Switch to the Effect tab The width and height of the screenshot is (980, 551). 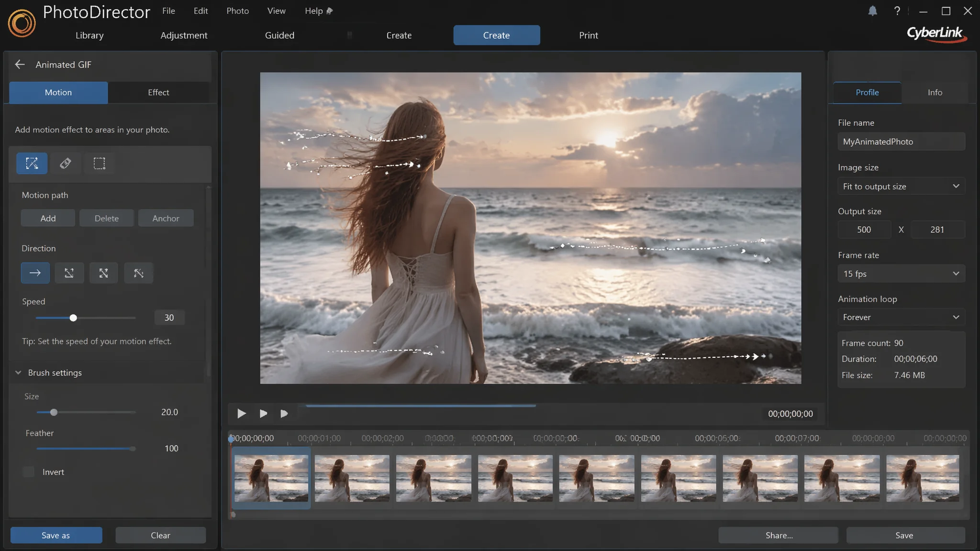click(x=158, y=92)
